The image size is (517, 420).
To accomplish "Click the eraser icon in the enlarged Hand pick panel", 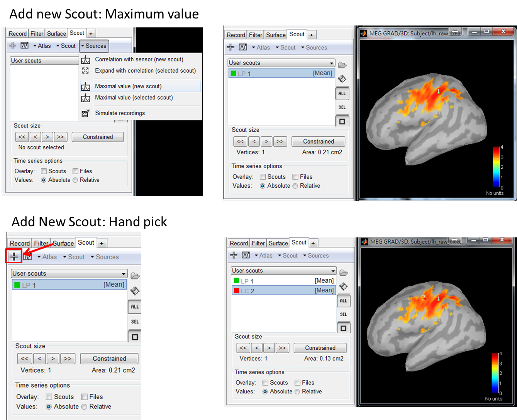I will pyautogui.click(x=135, y=291).
